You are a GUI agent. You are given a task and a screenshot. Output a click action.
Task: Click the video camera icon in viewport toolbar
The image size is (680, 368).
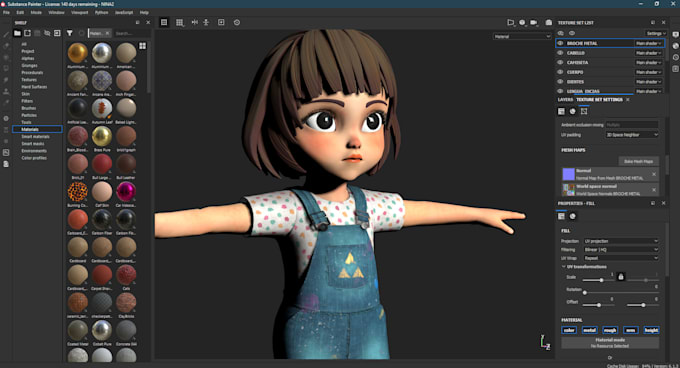[534, 22]
